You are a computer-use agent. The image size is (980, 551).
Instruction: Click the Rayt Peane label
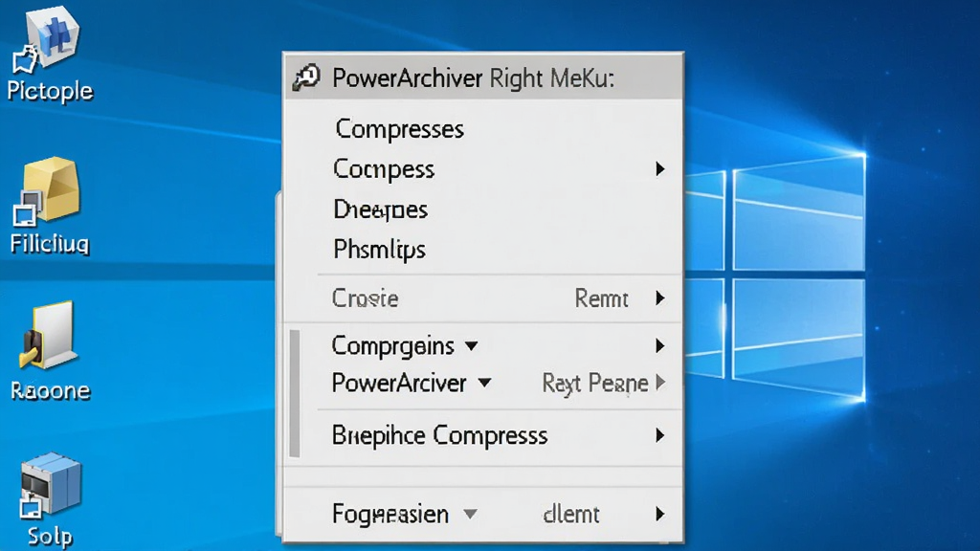pyautogui.click(x=595, y=383)
